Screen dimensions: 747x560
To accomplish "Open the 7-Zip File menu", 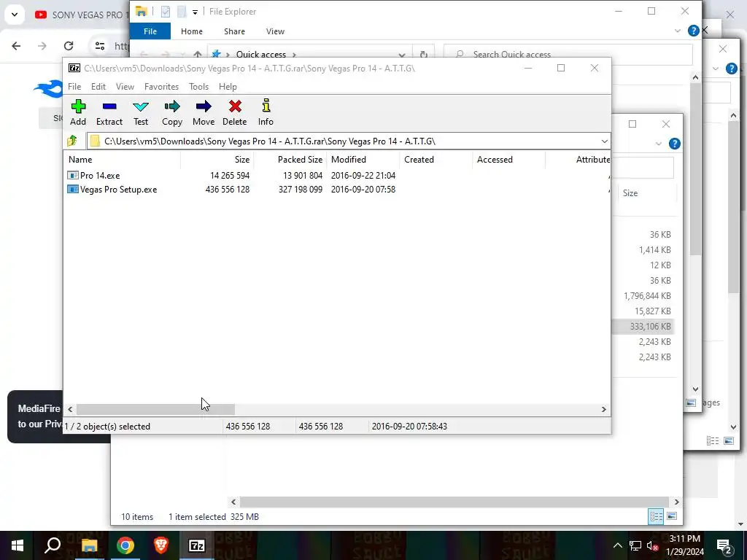I will point(74,87).
